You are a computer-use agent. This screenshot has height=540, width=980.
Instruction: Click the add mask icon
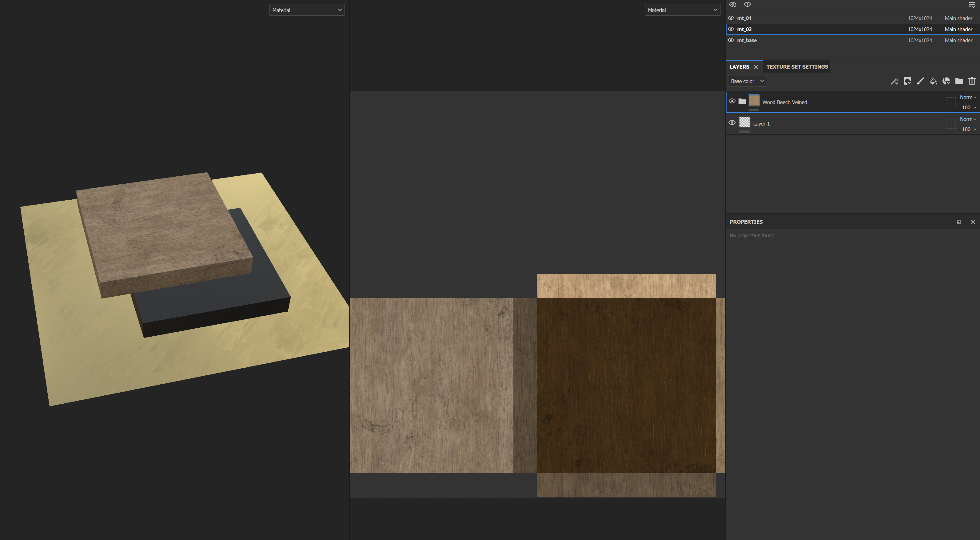907,81
